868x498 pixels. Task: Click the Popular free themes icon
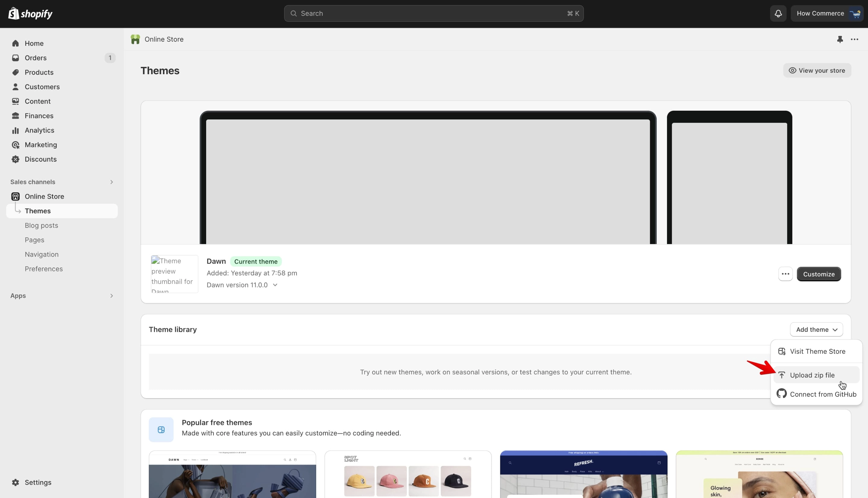click(x=161, y=430)
